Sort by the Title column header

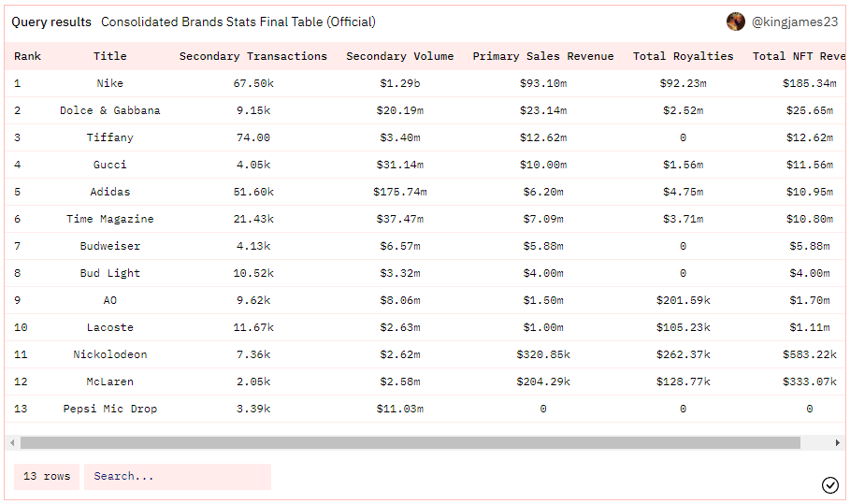(x=109, y=56)
